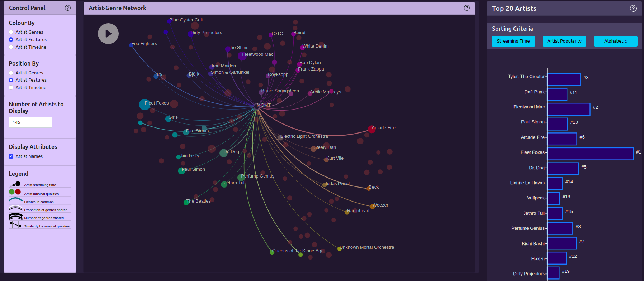Click the Fleet Foxes #1 bar

590,154
